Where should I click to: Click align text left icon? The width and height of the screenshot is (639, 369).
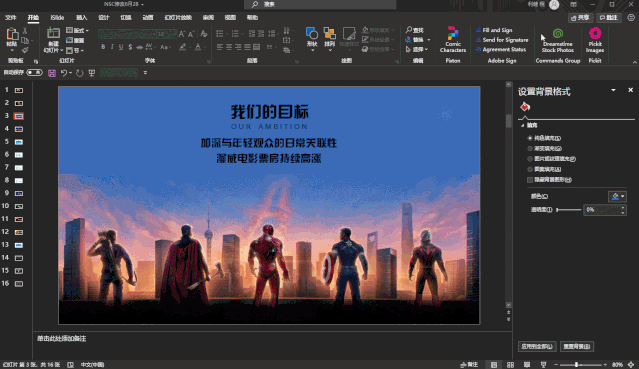[x=220, y=47]
